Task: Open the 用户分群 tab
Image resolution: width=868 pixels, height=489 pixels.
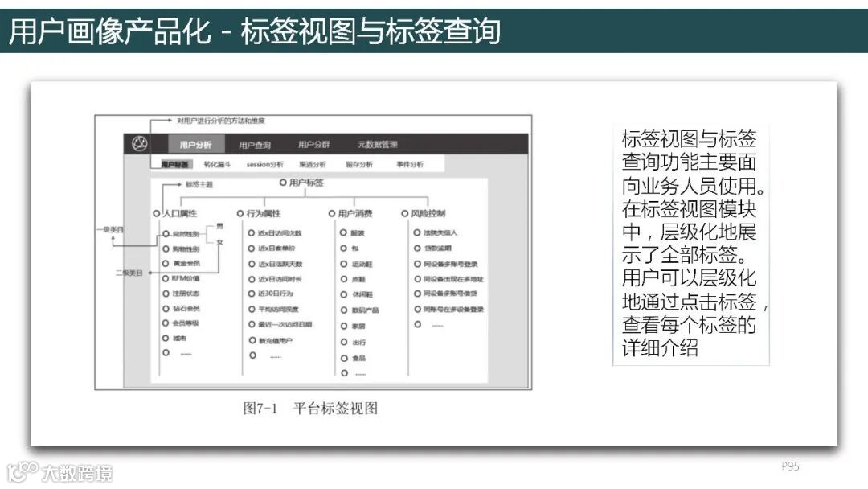Action: pos(314,145)
